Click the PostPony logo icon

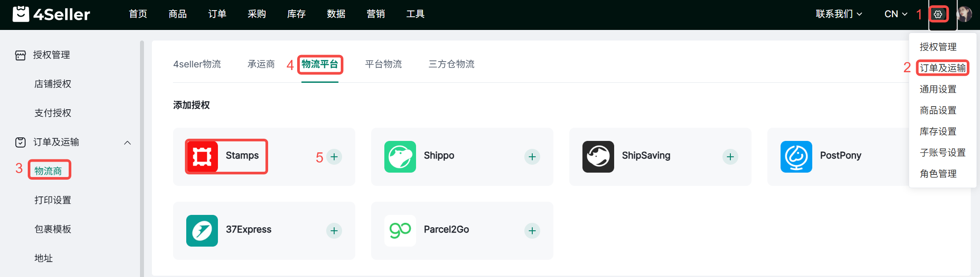point(796,157)
